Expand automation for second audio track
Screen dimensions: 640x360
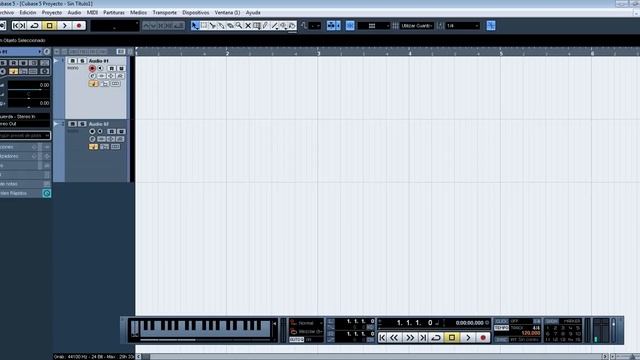pyautogui.click(x=56, y=124)
